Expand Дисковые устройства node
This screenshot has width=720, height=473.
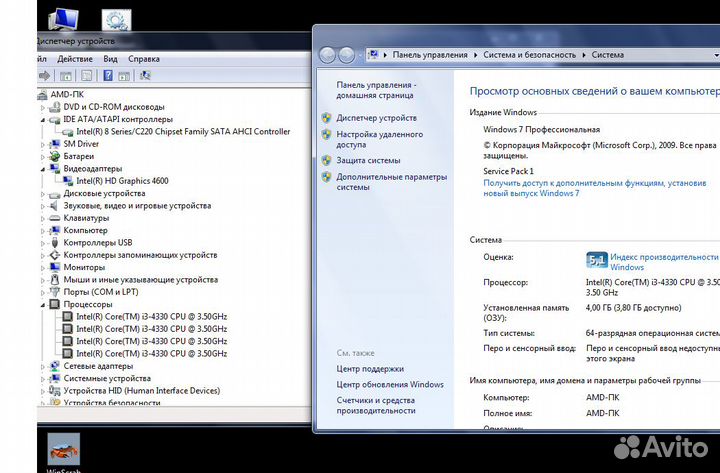pyautogui.click(x=43, y=194)
